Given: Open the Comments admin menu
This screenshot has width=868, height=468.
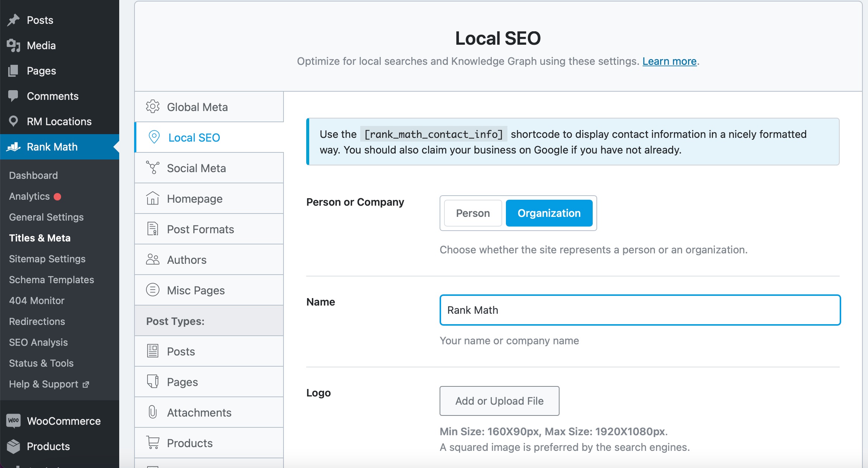Looking at the screenshot, I should point(60,96).
